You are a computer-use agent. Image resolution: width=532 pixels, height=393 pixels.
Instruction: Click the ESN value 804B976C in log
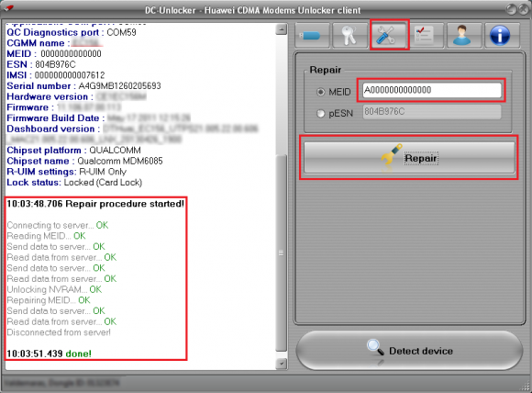pyautogui.click(x=55, y=64)
